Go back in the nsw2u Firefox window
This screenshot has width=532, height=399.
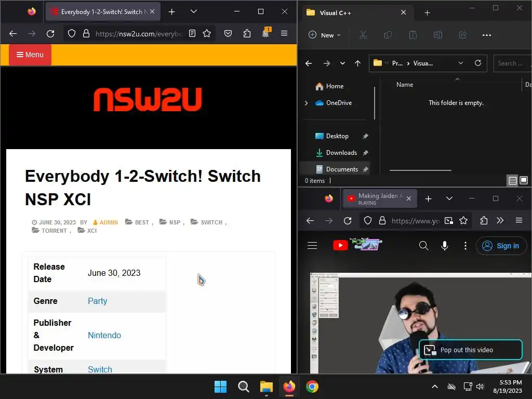coord(13,34)
